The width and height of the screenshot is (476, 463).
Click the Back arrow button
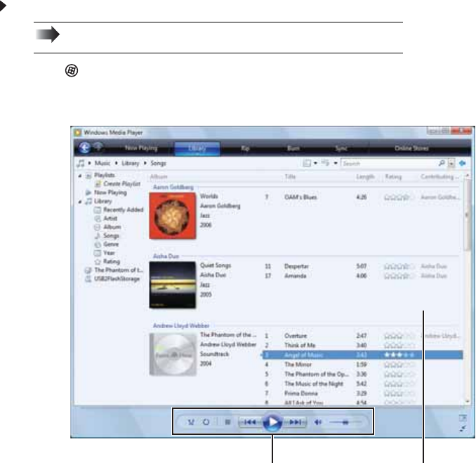point(84,148)
